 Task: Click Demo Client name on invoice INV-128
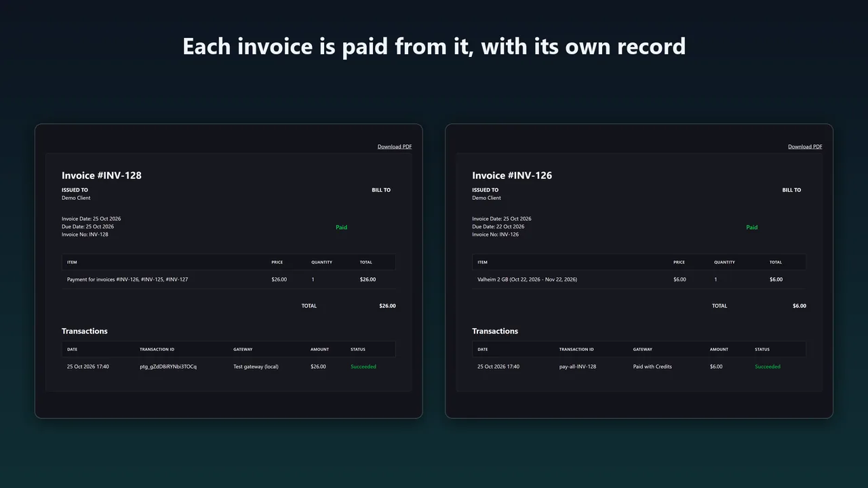(76, 198)
